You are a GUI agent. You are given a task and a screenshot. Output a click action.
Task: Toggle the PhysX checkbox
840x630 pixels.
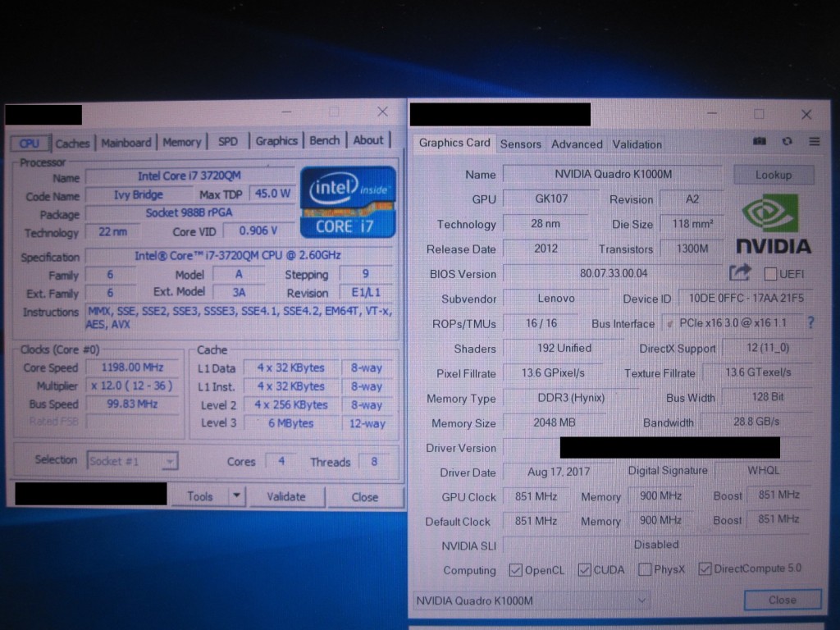pyautogui.click(x=645, y=569)
